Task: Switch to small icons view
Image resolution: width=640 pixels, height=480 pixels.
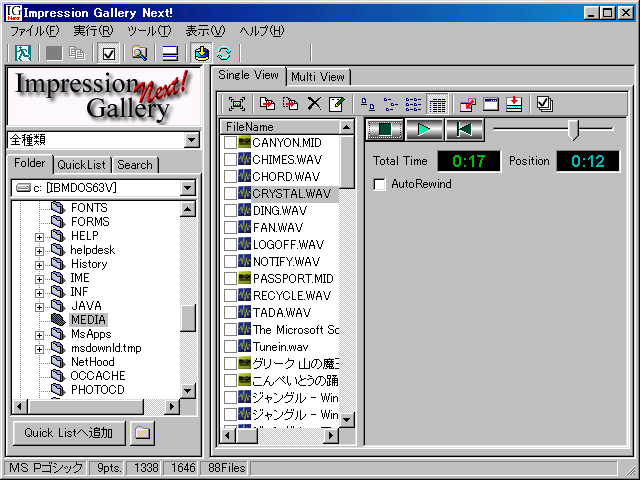Action: click(391, 104)
